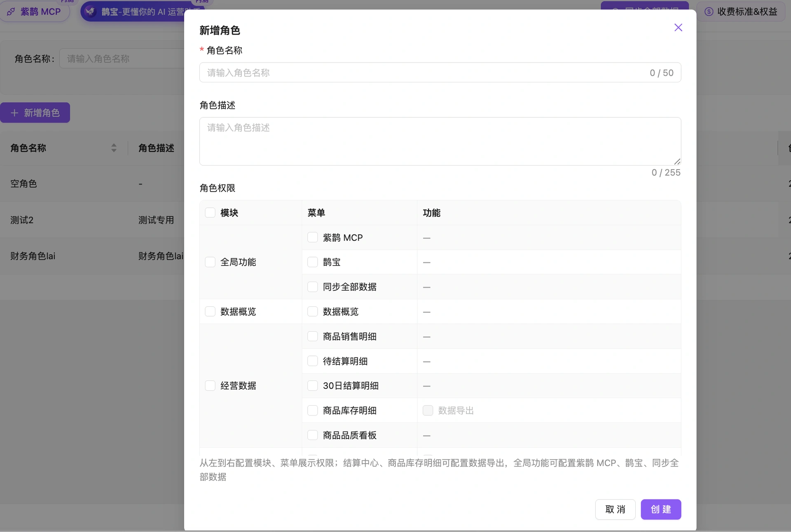Toggle the 模块 select-all checkbox
Image resolution: width=791 pixels, height=532 pixels.
[210, 212]
